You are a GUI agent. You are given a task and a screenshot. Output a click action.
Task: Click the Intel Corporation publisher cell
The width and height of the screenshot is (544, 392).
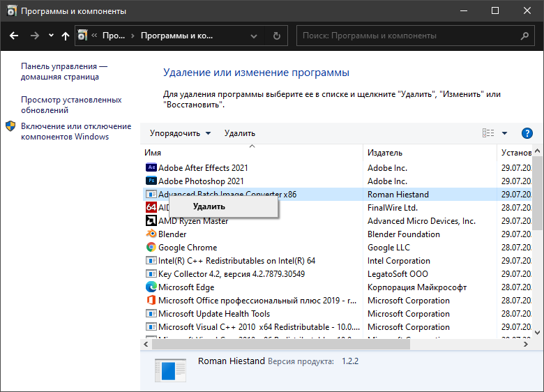tap(399, 261)
